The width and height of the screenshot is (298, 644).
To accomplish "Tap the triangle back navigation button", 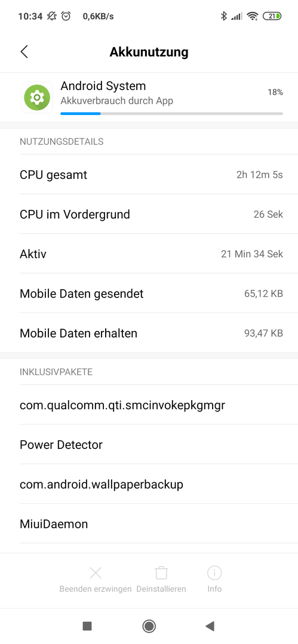I will (x=210, y=626).
